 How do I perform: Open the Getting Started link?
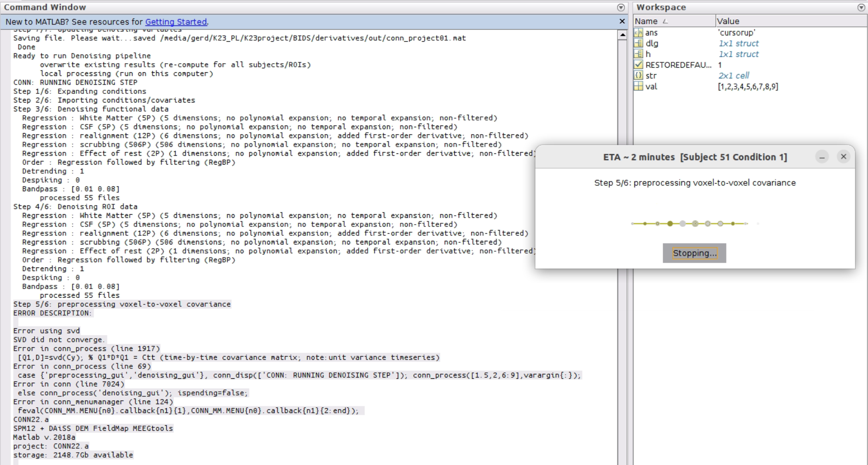tap(176, 22)
